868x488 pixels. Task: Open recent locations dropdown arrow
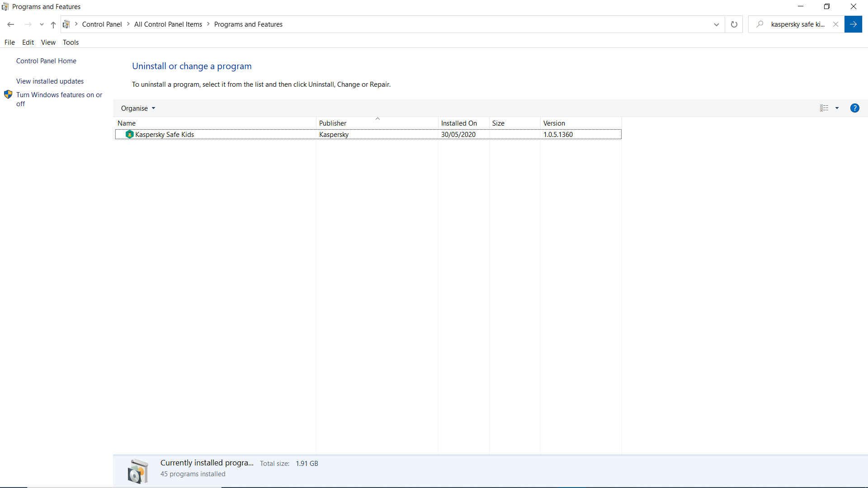click(42, 24)
